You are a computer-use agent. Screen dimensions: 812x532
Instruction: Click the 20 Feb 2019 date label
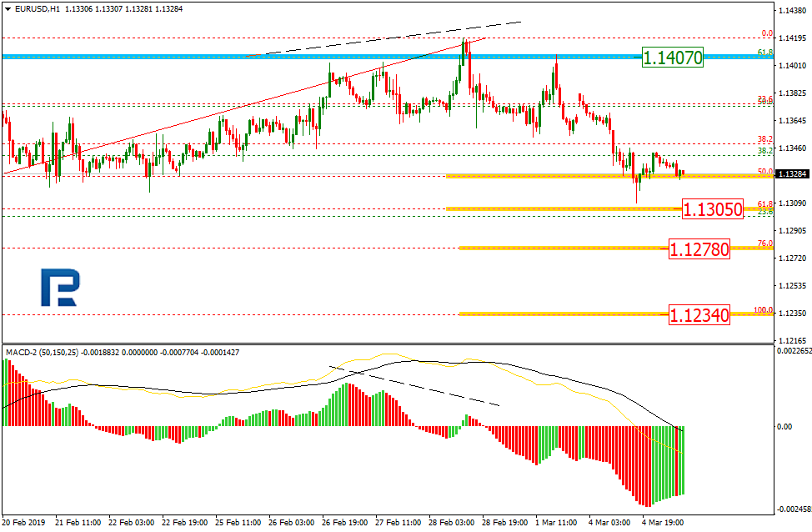coord(24,524)
